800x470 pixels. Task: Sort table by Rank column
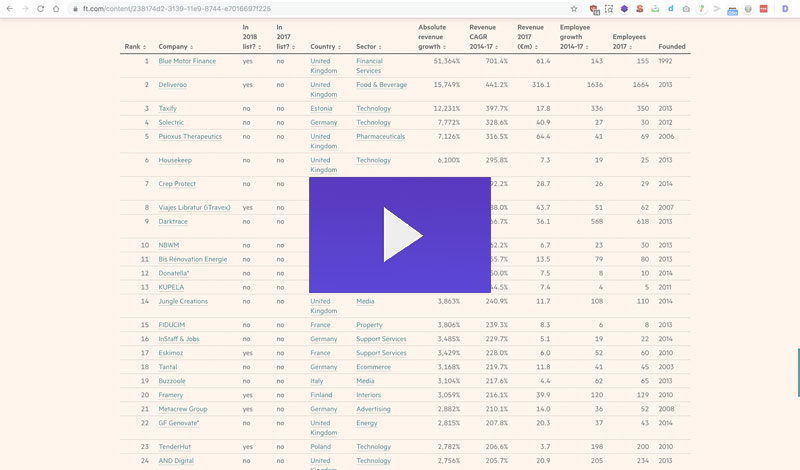tap(135, 46)
